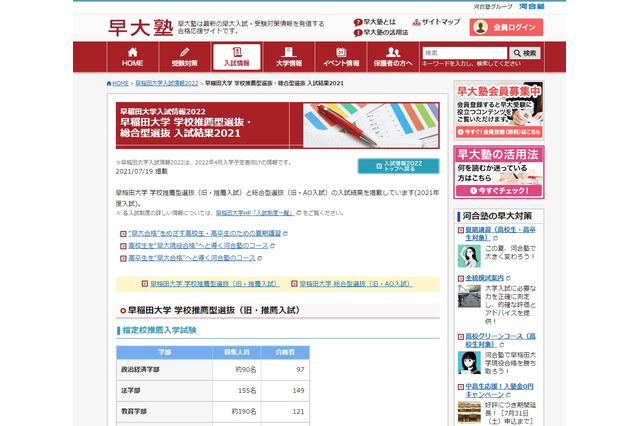
Task: Click the 河合塾 logo in the top bar
Action: 531,6
